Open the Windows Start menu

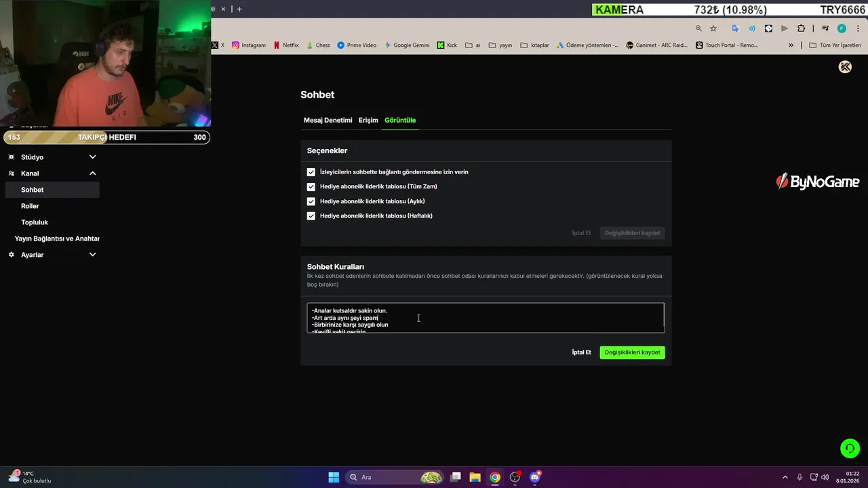[334, 477]
